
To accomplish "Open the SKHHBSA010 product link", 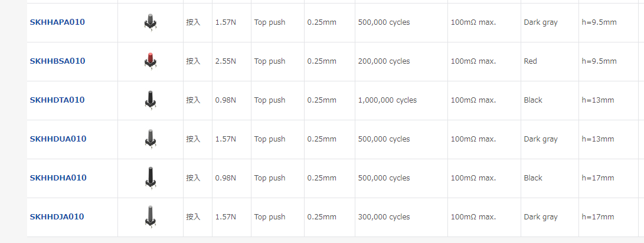I will pos(57,61).
